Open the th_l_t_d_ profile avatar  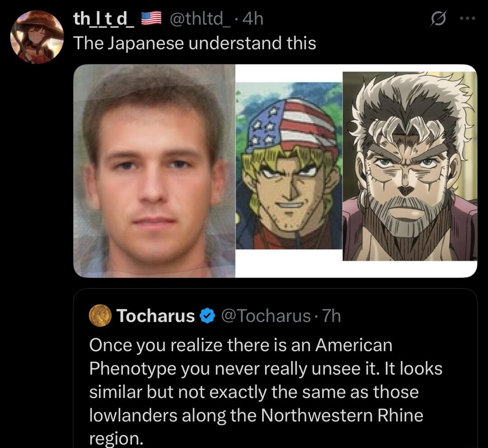[38, 37]
